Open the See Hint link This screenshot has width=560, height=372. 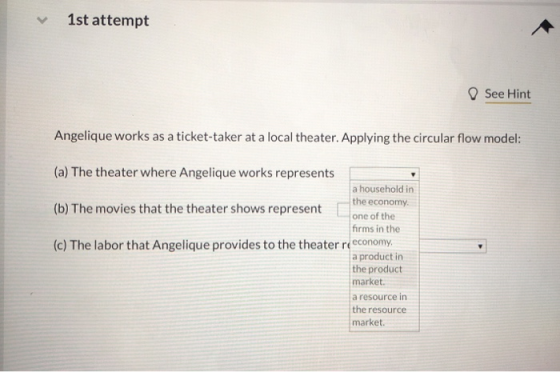click(508, 94)
